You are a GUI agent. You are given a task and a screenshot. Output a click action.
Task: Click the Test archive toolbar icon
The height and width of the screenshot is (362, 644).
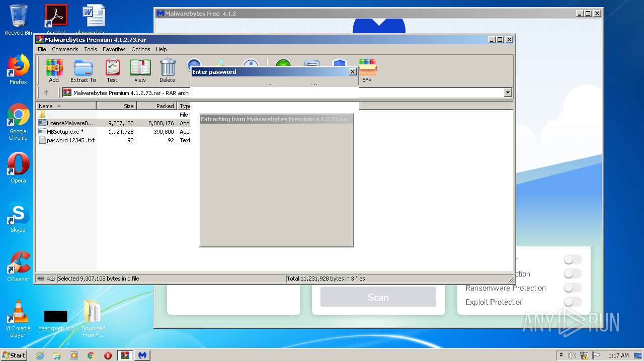tap(112, 71)
